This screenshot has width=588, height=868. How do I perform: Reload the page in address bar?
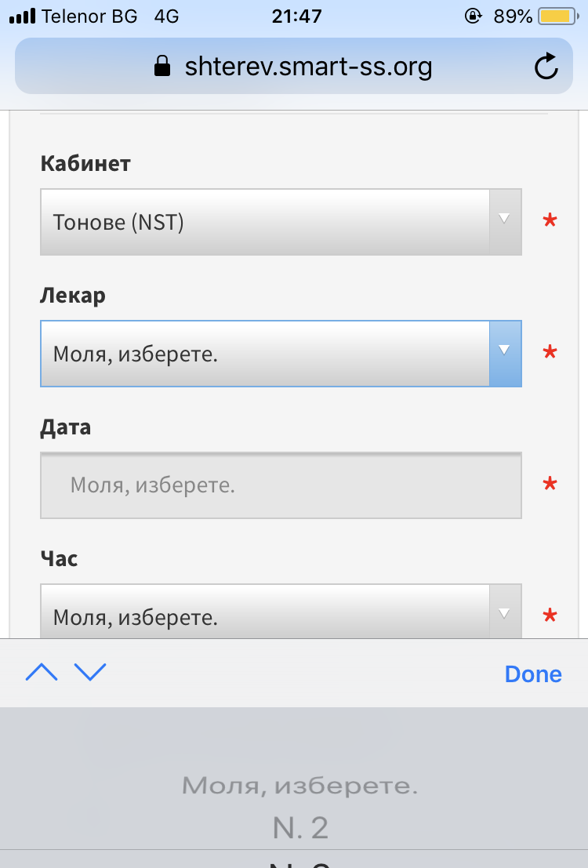click(x=546, y=67)
